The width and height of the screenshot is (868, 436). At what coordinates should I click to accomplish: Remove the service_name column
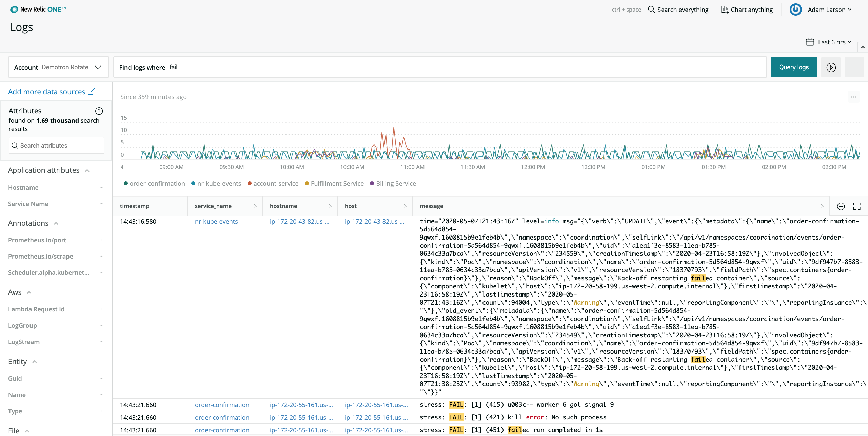(x=256, y=206)
